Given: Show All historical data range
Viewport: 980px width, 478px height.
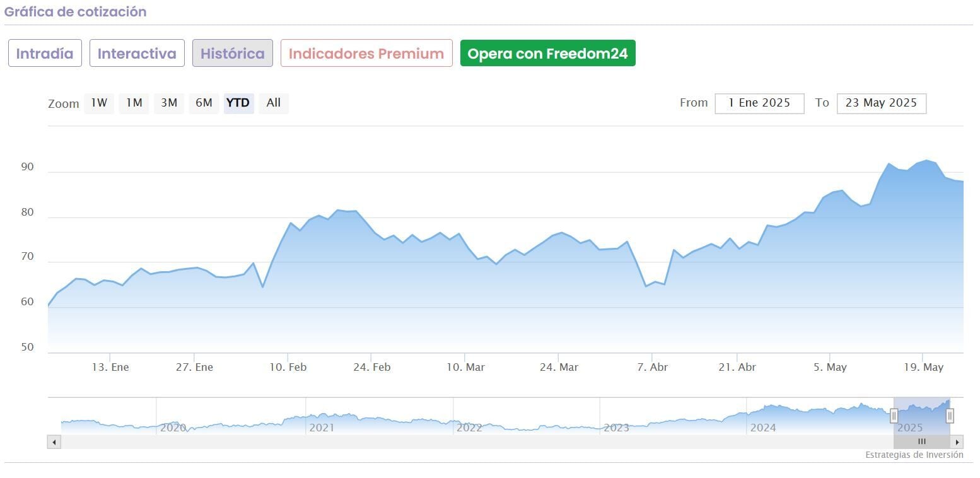Looking at the screenshot, I should [x=274, y=103].
